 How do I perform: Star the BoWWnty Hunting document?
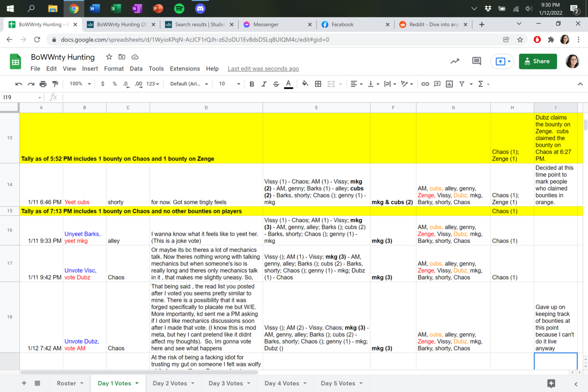point(109,57)
